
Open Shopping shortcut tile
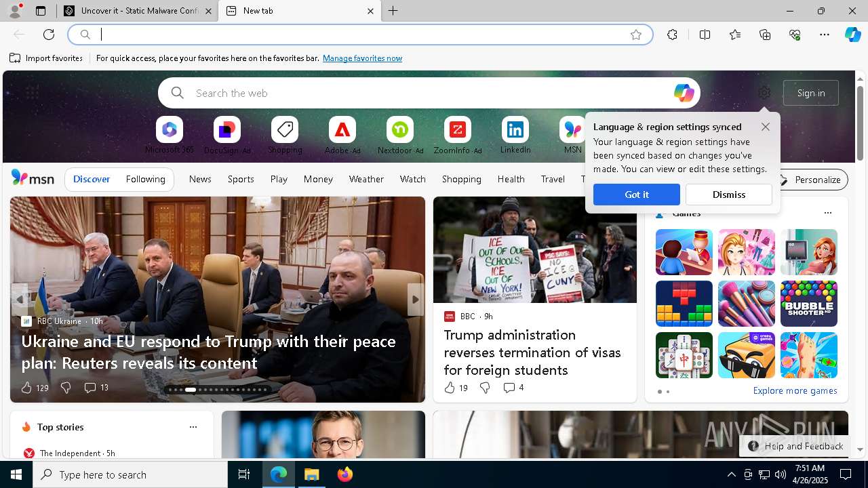[285, 136]
